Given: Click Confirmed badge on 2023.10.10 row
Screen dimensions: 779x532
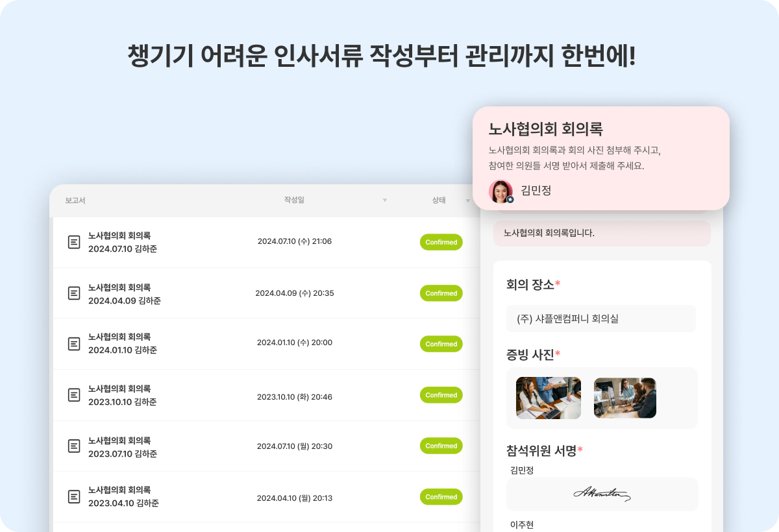Looking at the screenshot, I should 441,395.
